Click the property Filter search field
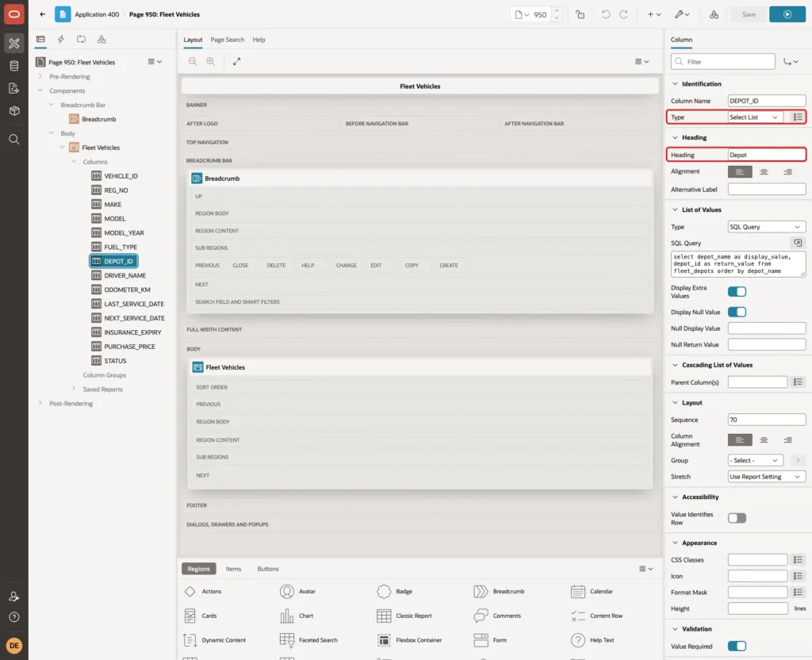Viewport: 812px width, 660px height. 723,62
